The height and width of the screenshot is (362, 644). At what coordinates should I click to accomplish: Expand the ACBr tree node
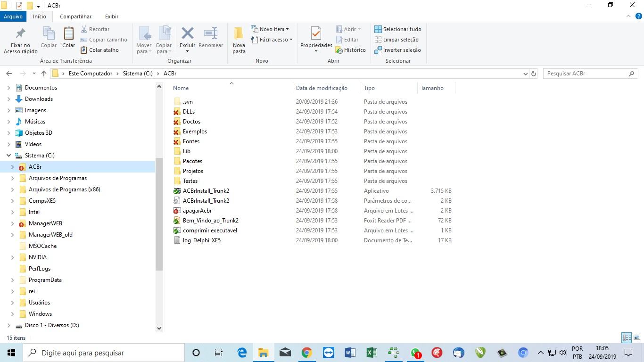click(12, 167)
